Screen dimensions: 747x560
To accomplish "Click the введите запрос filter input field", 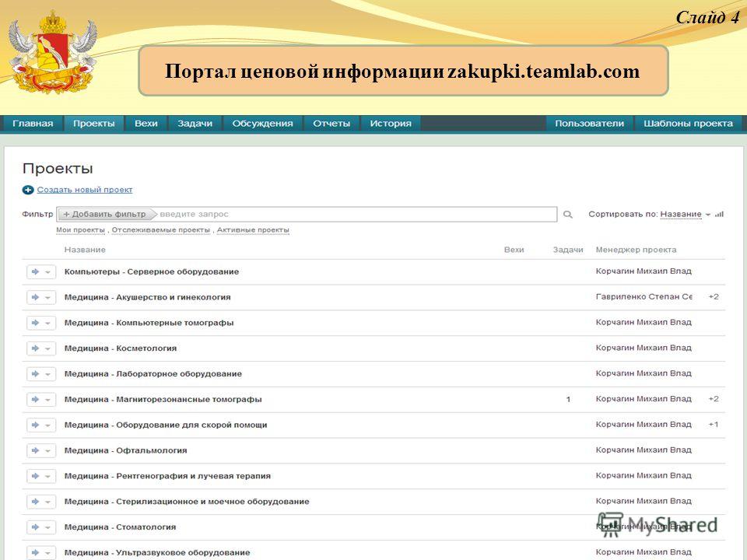I will point(357,215).
